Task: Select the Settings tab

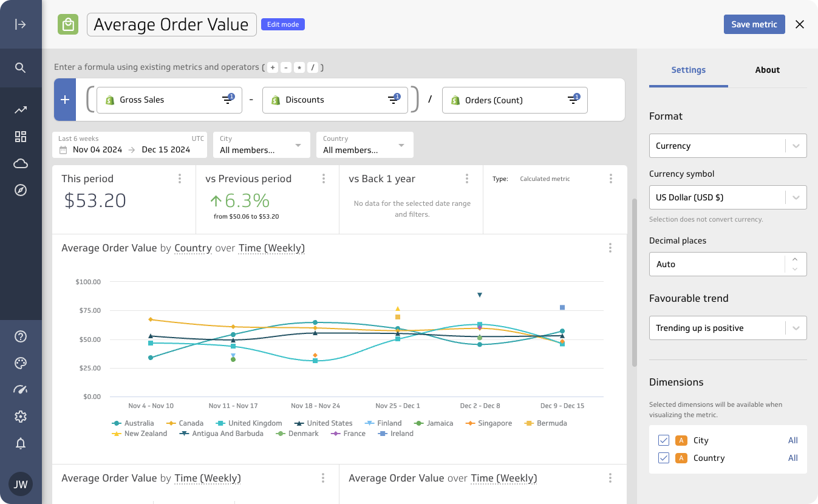Action: tap(688, 70)
